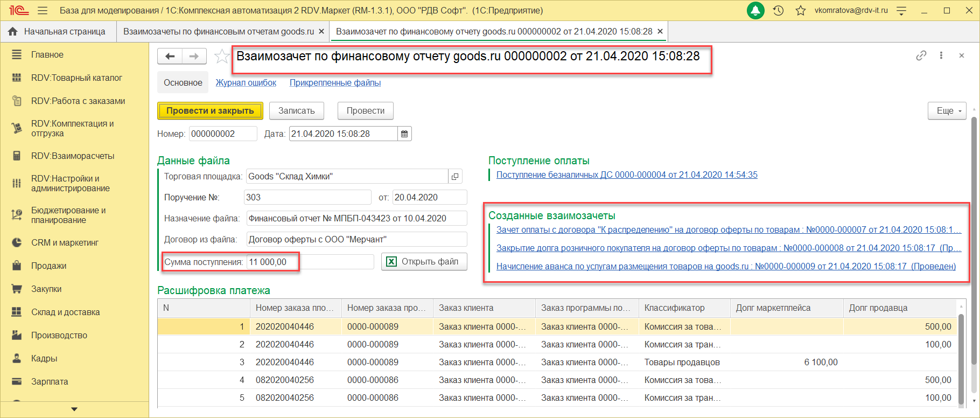Expand sidebar sections with bottom arrow
The image size is (980, 418).
74,409
